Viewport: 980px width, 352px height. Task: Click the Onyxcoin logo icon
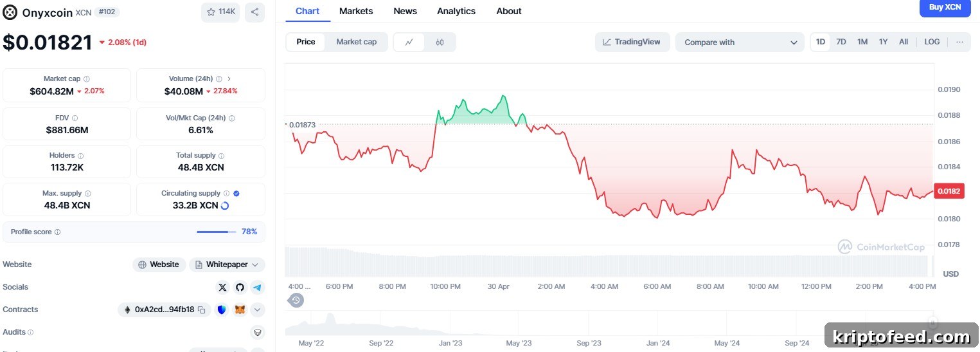click(10, 12)
